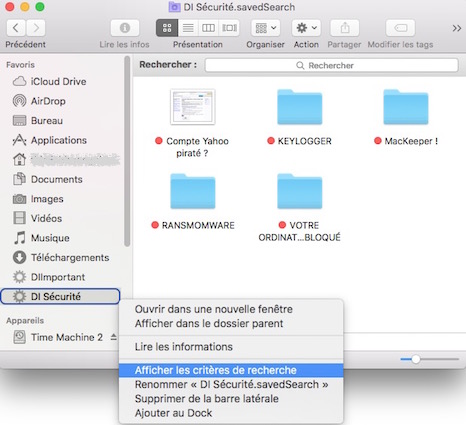The width and height of the screenshot is (466, 425).
Task: Click the sidebar vertical scrollbar
Action: pos(127,152)
